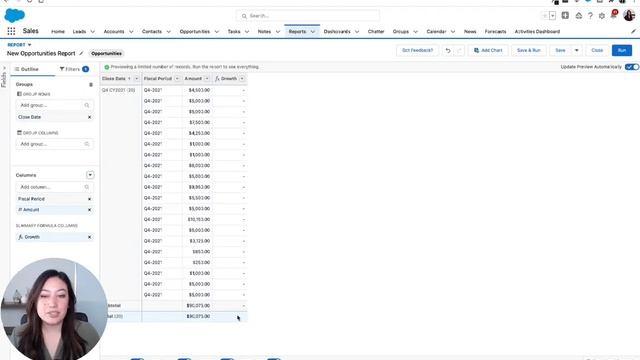
Task: Expand the Leads tab chevron
Action: click(x=93, y=31)
